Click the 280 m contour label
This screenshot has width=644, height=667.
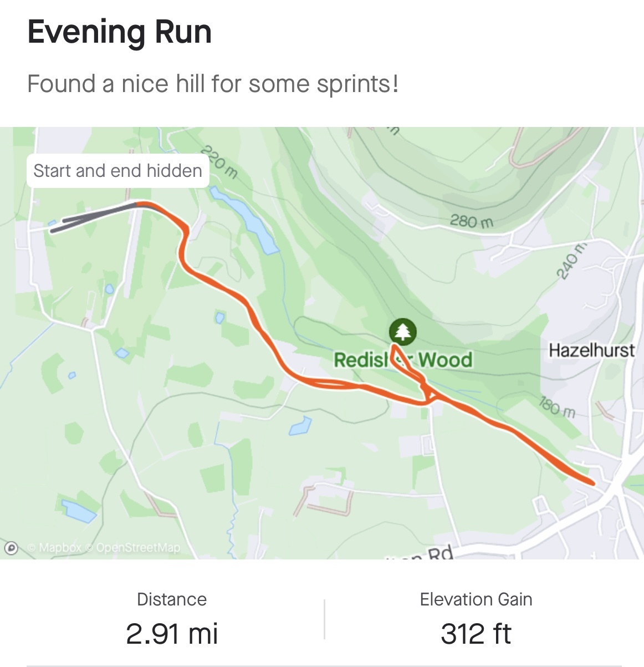click(x=471, y=222)
